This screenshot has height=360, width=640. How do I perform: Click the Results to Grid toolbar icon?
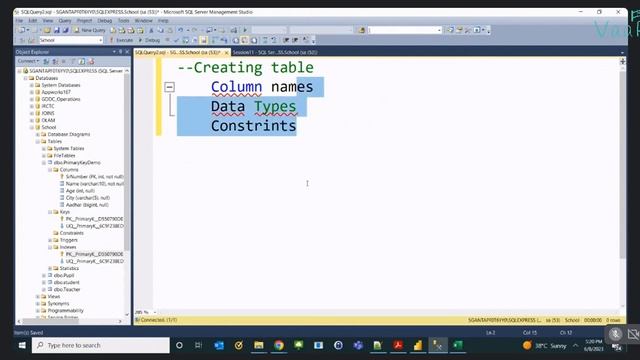click(244, 40)
